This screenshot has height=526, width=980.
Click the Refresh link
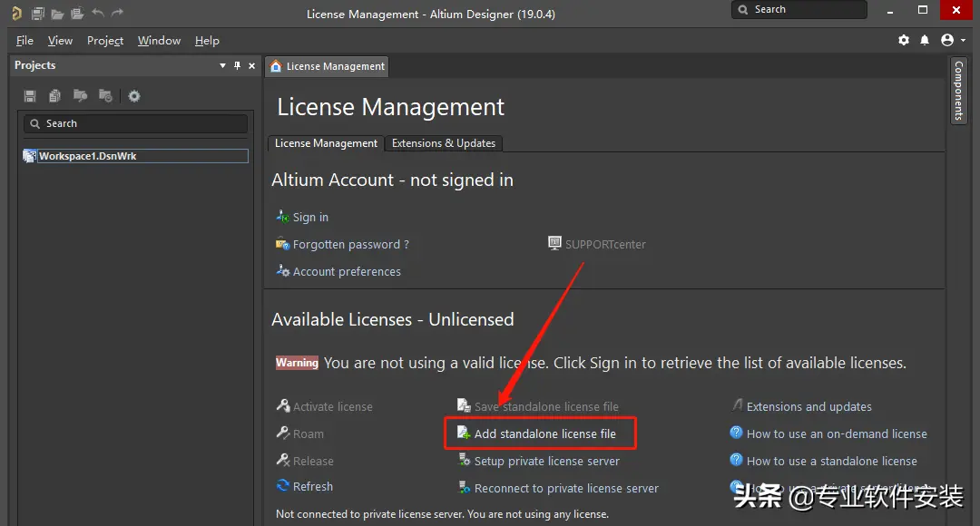coord(312,487)
